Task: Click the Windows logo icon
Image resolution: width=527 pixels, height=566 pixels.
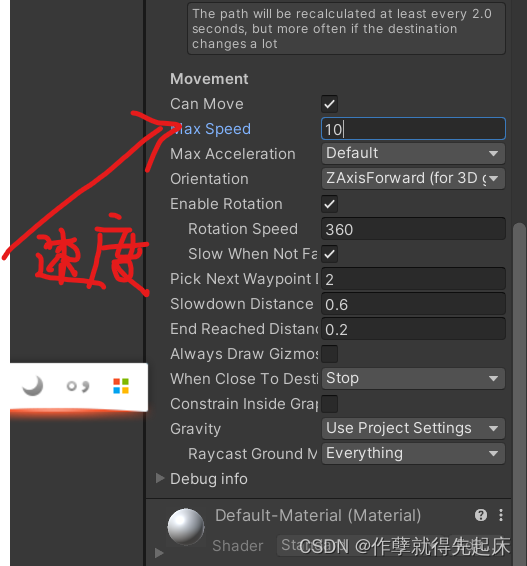Action: [121, 386]
